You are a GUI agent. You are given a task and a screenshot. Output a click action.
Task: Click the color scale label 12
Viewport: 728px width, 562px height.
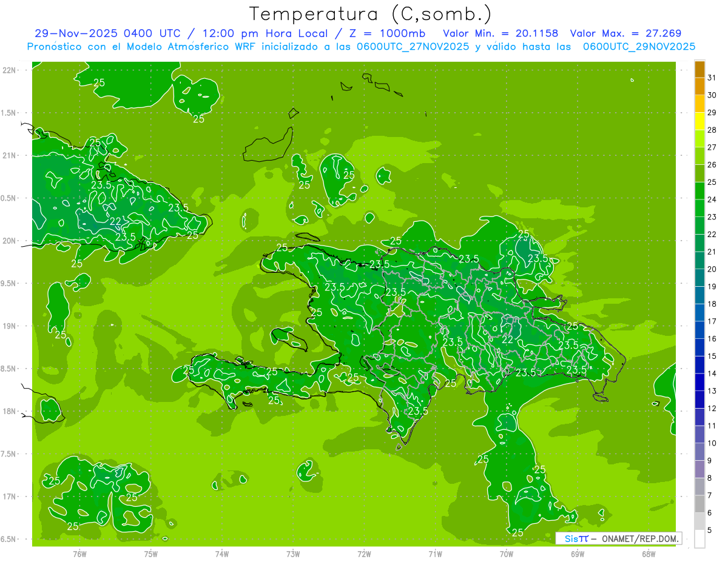(712, 408)
